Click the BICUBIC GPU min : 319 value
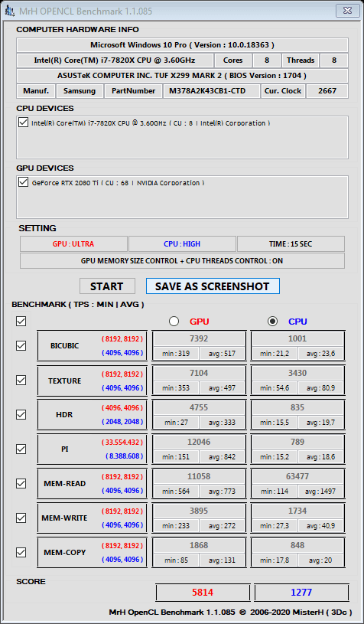Image resolution: width=364 pixels, height=624 pixels. point(176,354)
